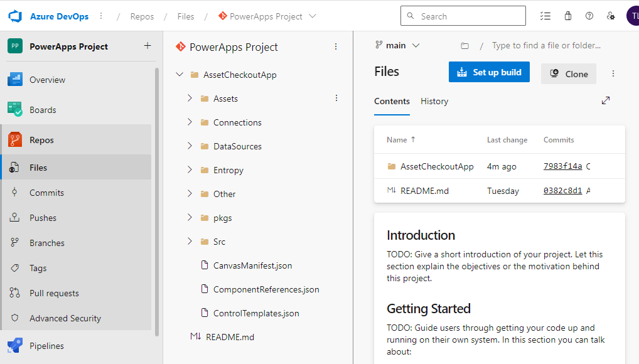The width and height of the screenshot is (639, 364).
Task: Open commit 7983f14a link
Action: tap(563, 166)
